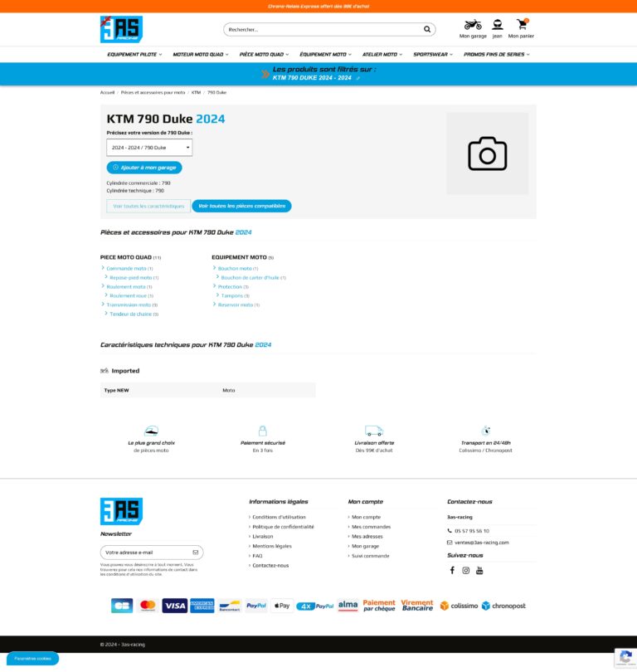Expand the SPORTSWEAR menu
The width and height of the screenshot is (637, 672).
point(433,55)
